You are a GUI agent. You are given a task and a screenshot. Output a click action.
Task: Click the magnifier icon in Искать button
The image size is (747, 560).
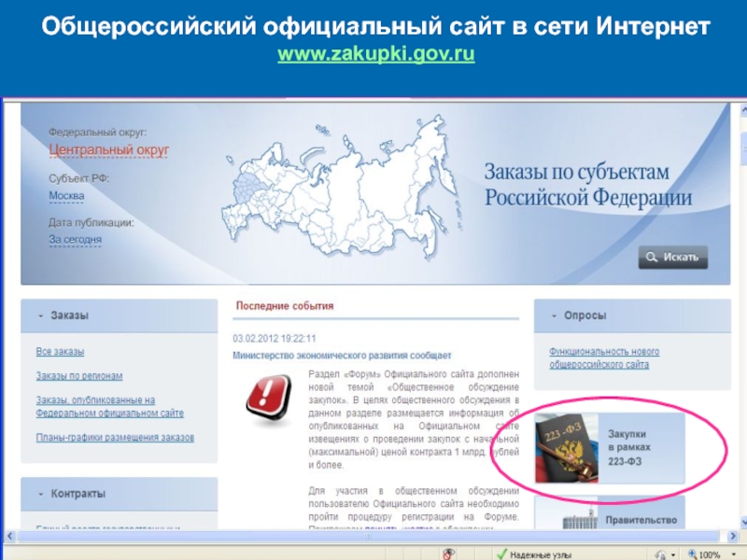coord(651,258)
